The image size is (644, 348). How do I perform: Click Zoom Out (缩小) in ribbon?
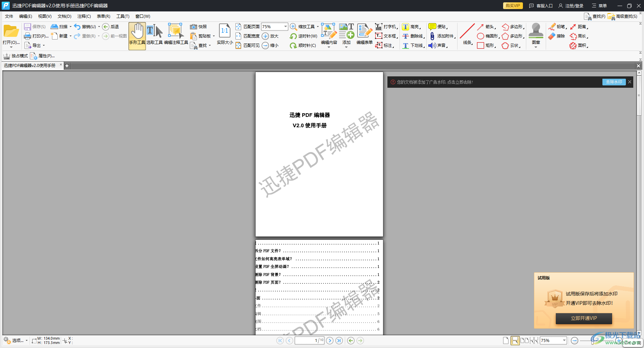270,46
